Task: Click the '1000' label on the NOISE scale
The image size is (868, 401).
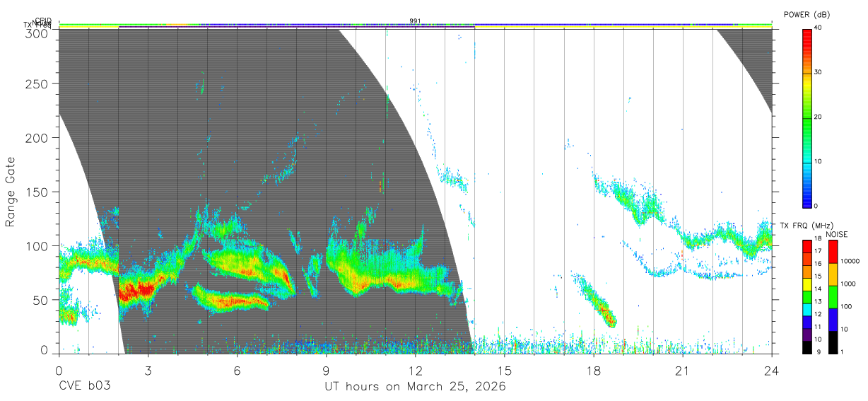Action: click(848, 284)
